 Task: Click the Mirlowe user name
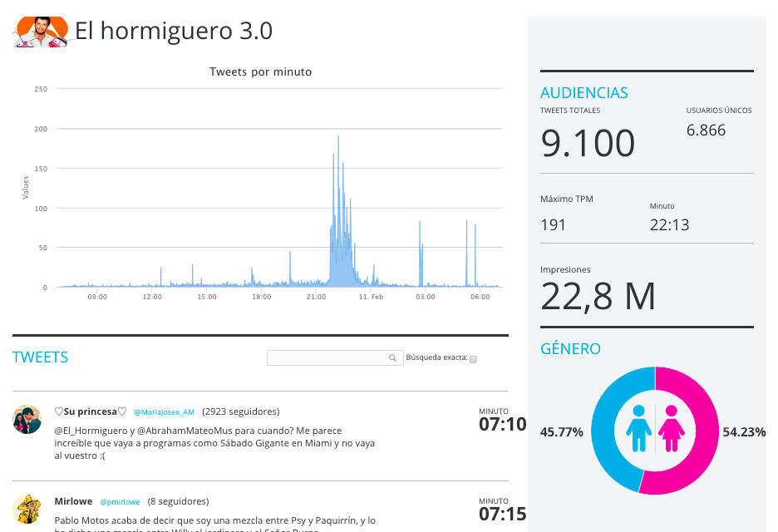73,501
